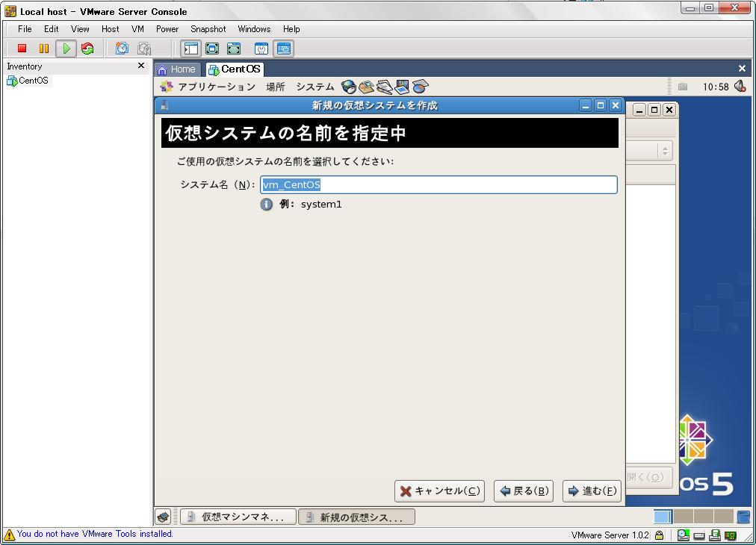Image resolution: width=756 pixels, height=545 pixels.
Task: Click the greyed Revert to snapshot icon
Action: [x=144, y=49]
